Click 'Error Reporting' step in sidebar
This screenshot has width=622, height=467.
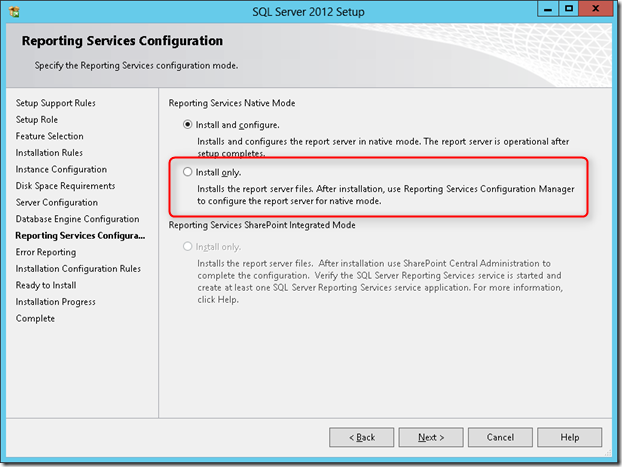point(46,252)
